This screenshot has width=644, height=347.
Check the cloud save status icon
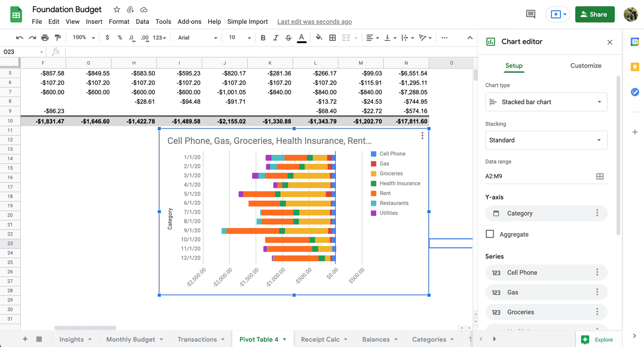point(144,9)
